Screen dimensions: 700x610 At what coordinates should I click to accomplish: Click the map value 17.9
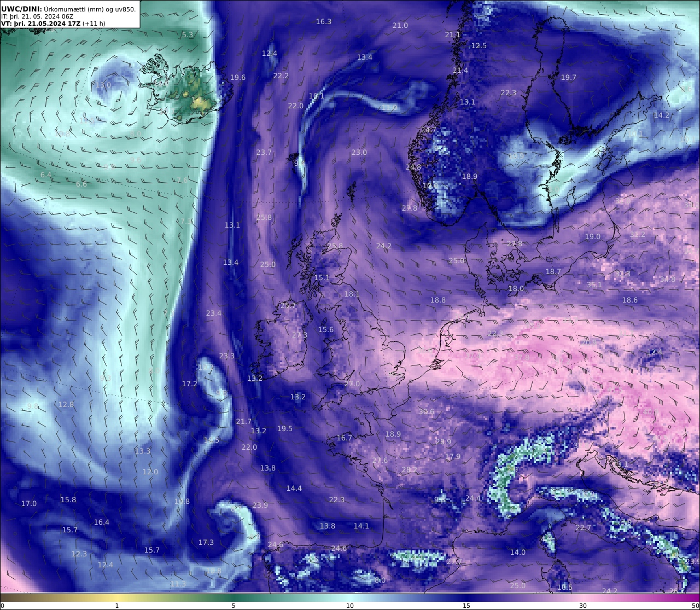(453, 457)
